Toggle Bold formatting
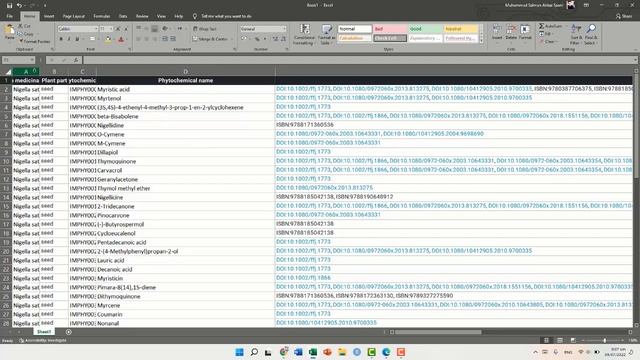 click(61, 39)
